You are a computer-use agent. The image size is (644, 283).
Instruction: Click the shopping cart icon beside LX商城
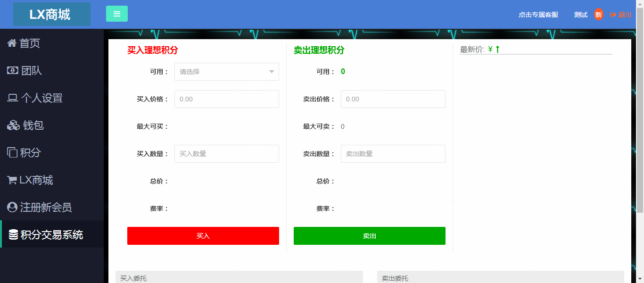pos(12,180)
